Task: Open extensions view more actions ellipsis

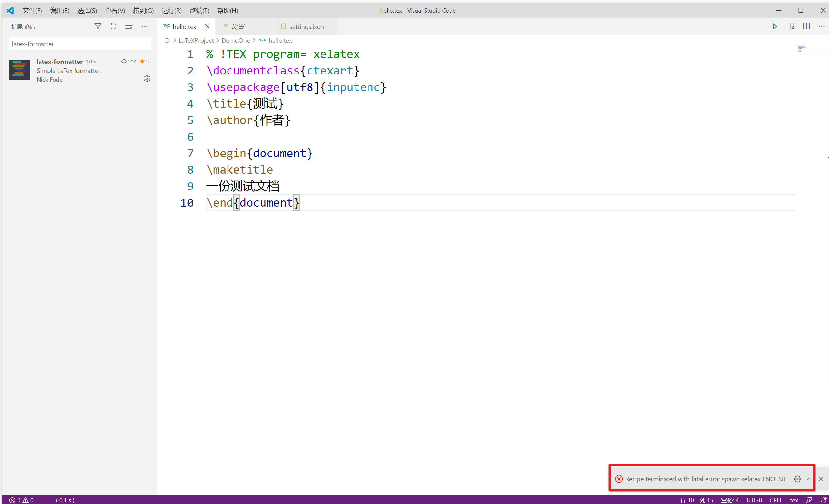Action: pos(144,26)
